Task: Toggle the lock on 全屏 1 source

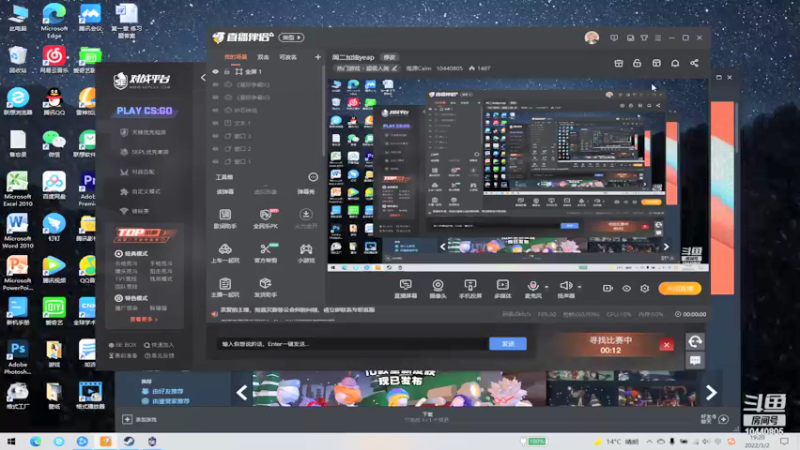Action: click(227, 72)
